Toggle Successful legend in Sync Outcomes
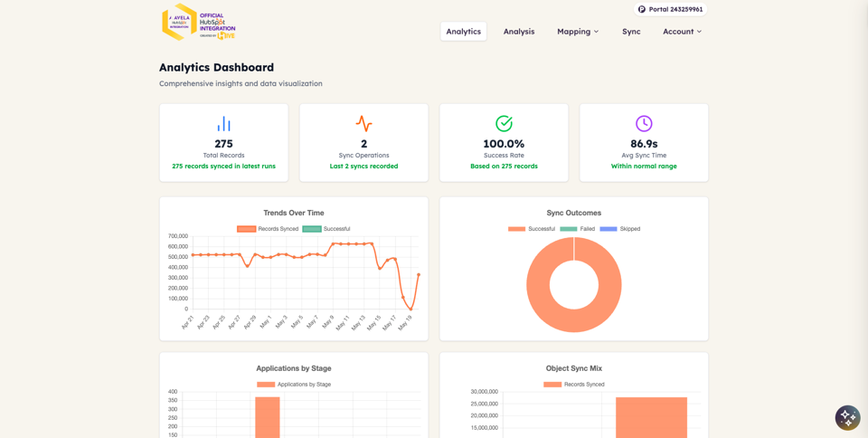This screenshot has height=438, width=868. pyautogui.click(x=532, y=229)
